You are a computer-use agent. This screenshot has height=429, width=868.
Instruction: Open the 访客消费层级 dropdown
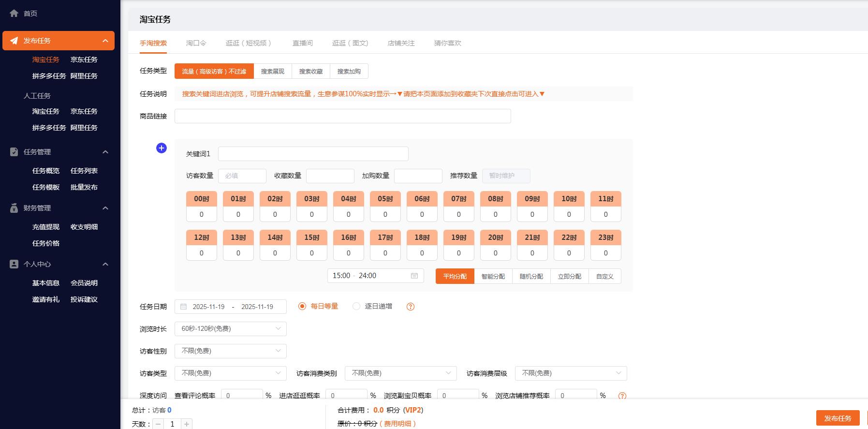pos(571,373)
